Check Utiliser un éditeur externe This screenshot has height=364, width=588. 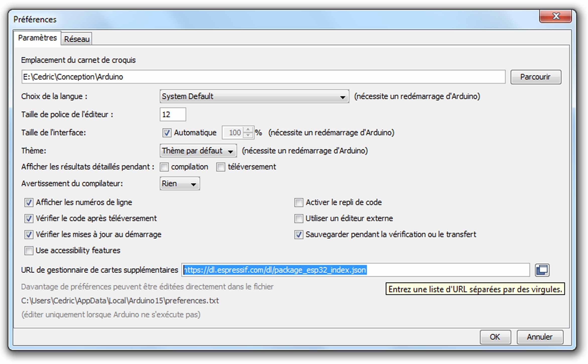pos(299,218)
